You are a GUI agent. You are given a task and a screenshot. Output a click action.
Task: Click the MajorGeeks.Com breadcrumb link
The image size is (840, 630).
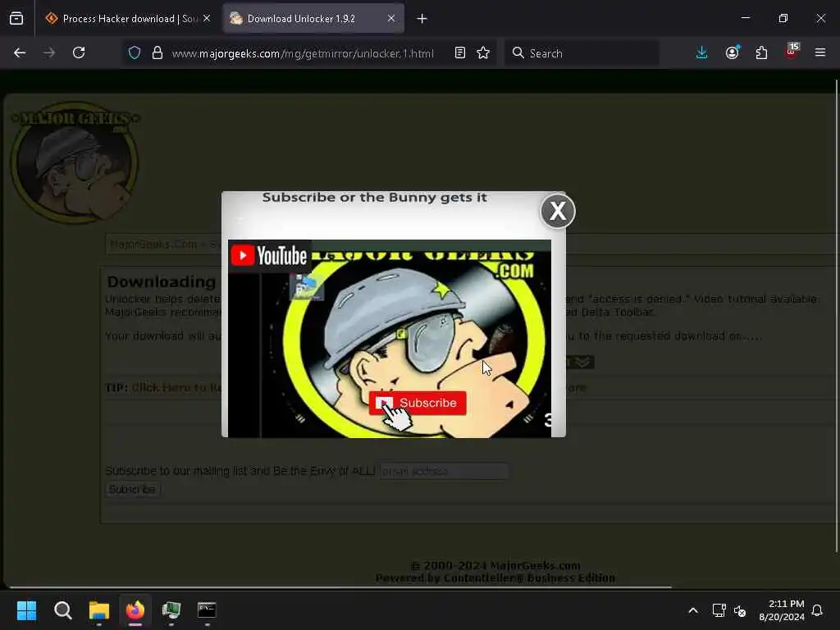point(153,244)
